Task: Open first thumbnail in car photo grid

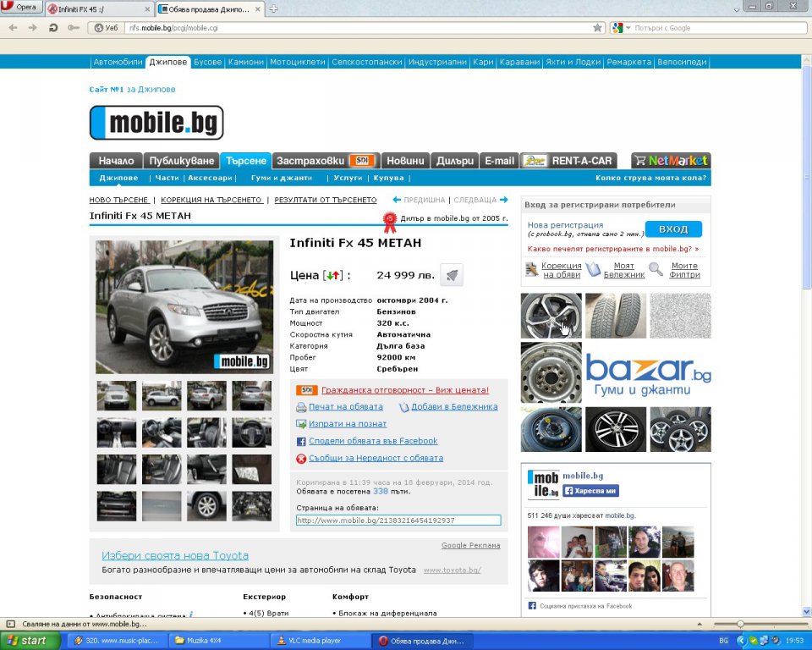Action: click(x=117, y=396)
